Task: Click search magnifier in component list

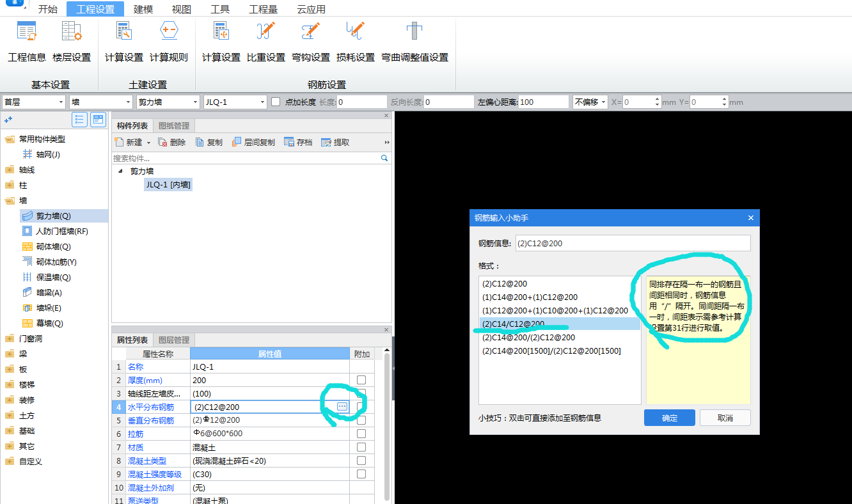Action: (384, 157)
